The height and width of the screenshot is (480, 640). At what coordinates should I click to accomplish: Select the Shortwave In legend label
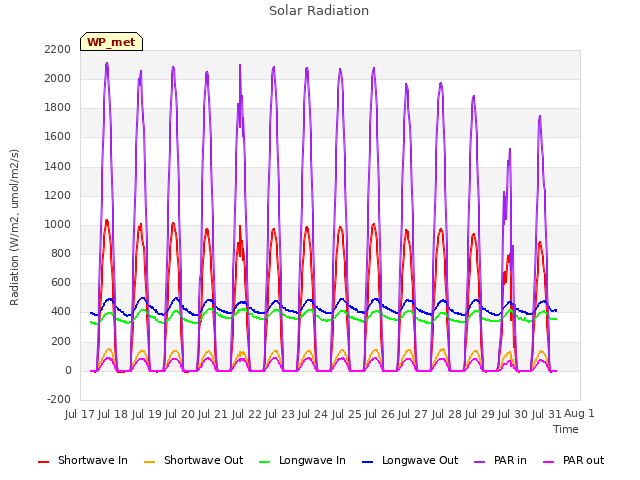point(93,460)
